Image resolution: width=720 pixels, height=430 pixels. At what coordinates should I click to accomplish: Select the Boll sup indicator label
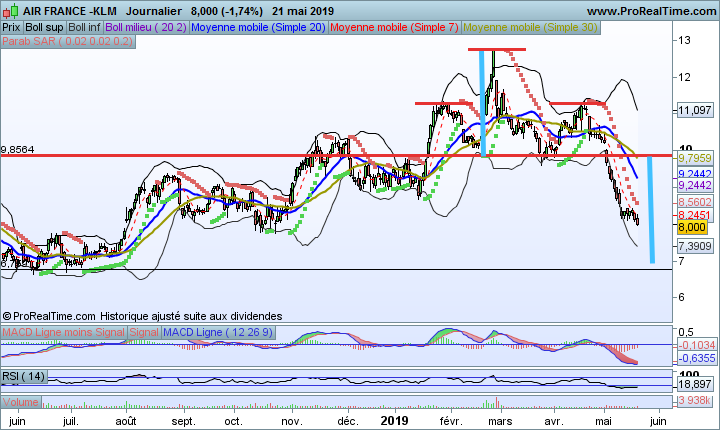44,28
